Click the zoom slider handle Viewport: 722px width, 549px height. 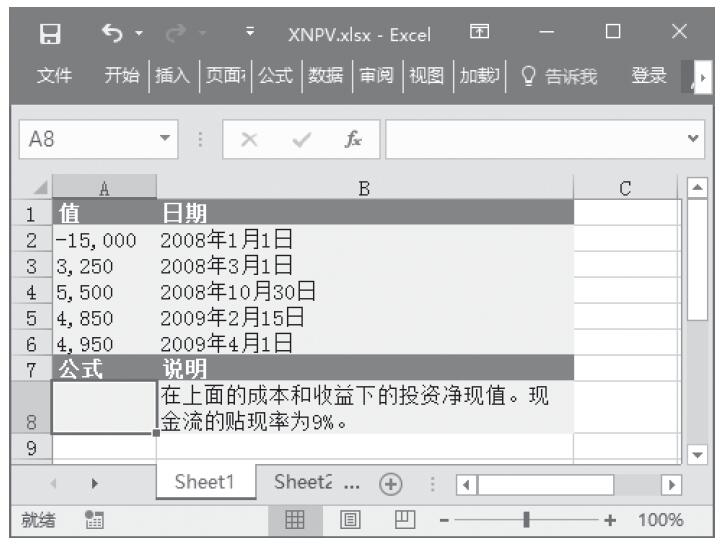(x=526, y=520)
